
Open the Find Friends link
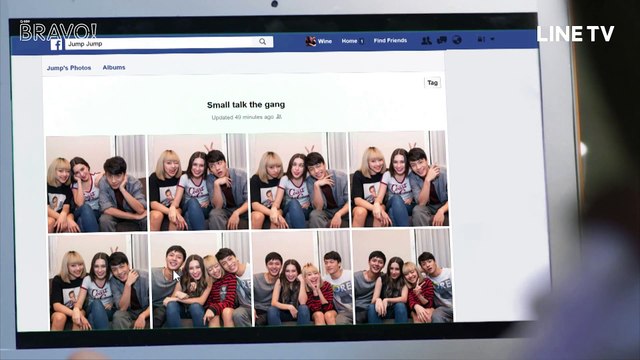390,40
